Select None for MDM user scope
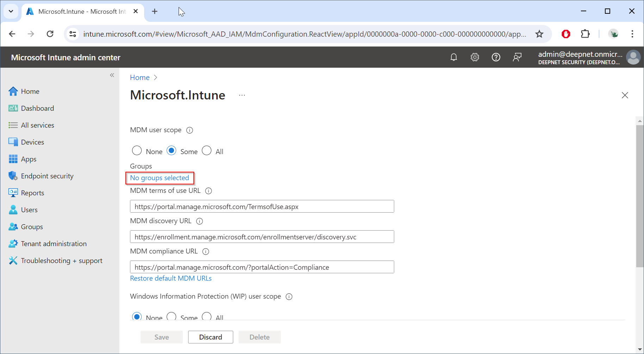Image resolution: width=644 pixels, height=354 pixels. pyautogui.click(x=137, y=151)
